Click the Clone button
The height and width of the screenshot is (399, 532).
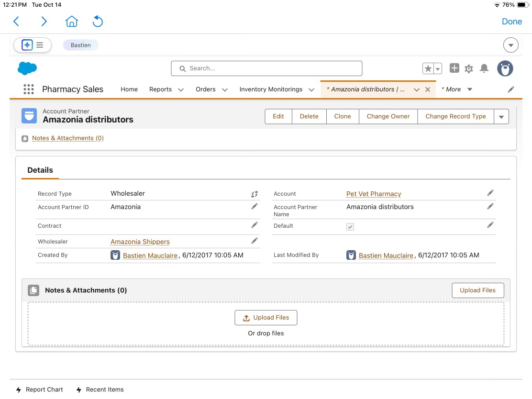(x=343, y=116)
